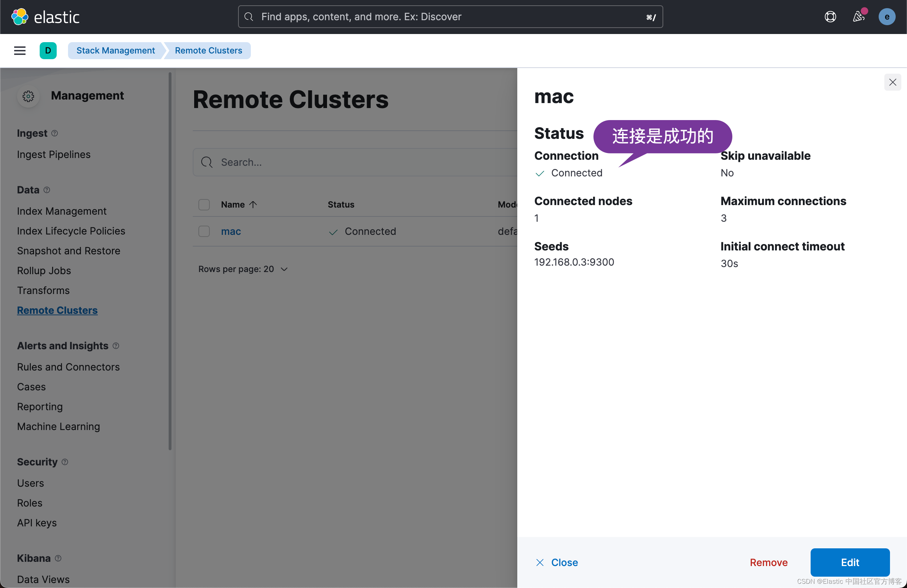Close the mac flyout with X
This screenshot has height=588, width=907.
tap(892, 82)
